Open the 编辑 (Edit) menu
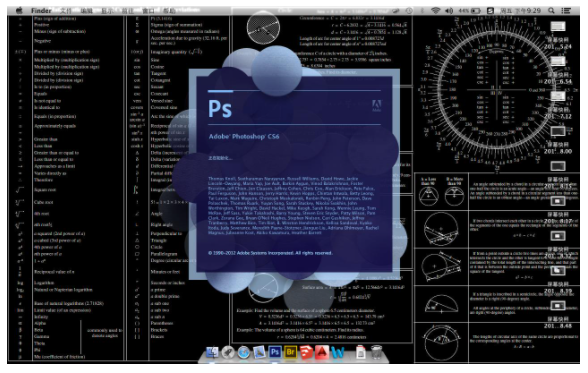 tap(87, 10)
